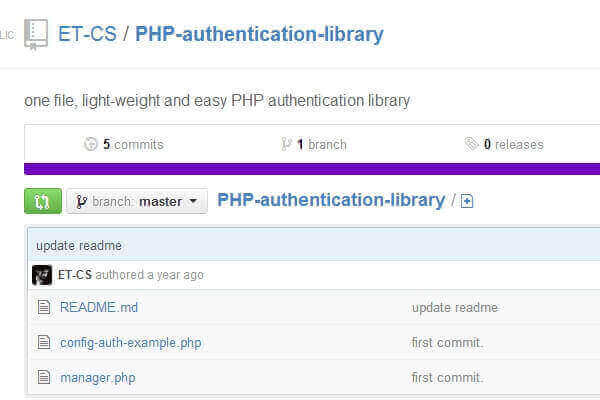This screenshot has width=600, height=400.
Task: Open config-auth-example.php file
Action: [130, 342]
